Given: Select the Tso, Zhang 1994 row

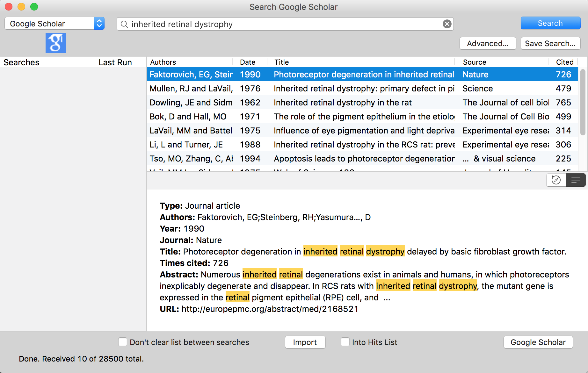Looking at the screenshot, I should [362, 159].
